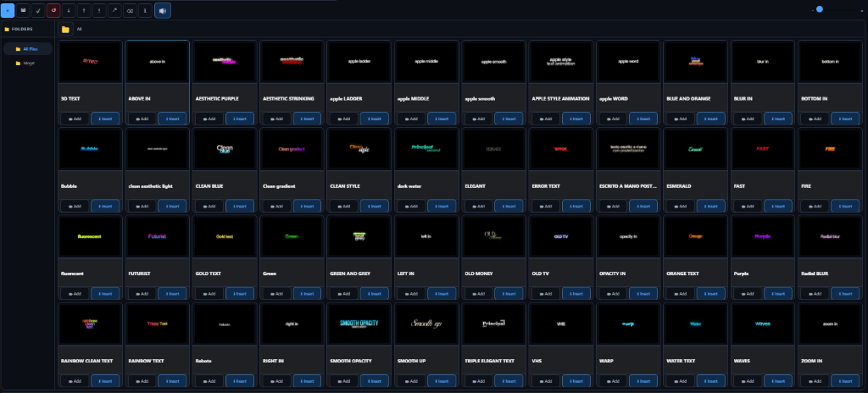Click Insert on the GOLD TEXT card
Screen dimensions: 868x393
240,293
